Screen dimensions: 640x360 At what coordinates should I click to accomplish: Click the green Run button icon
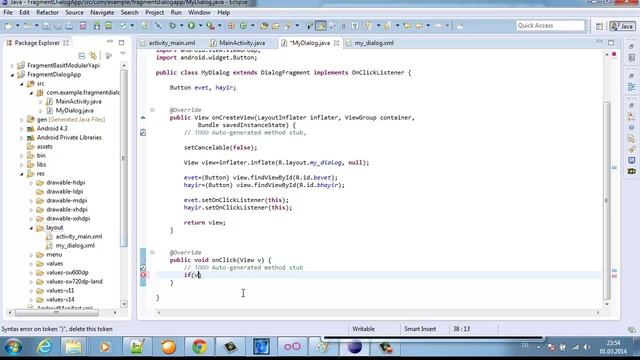coord(191,26)
